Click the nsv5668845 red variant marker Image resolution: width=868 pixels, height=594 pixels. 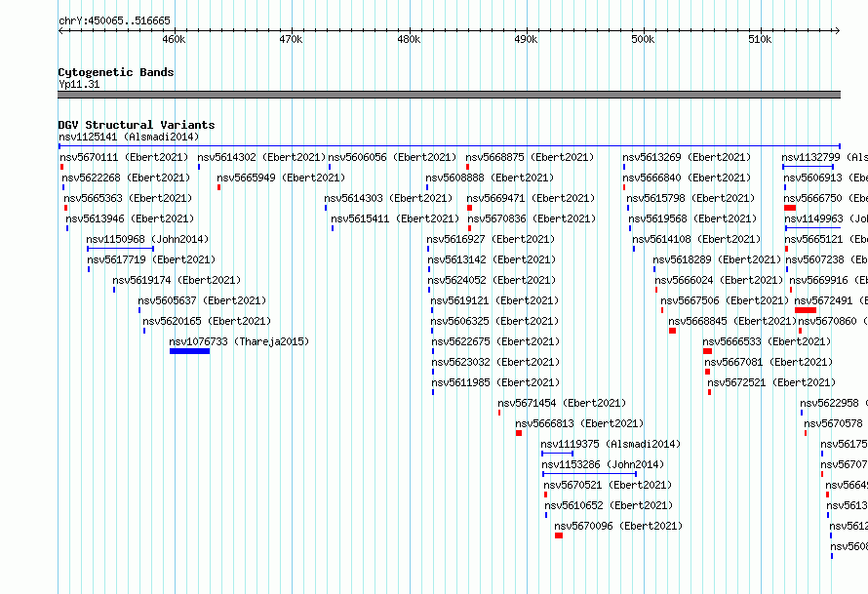point(672,331)
